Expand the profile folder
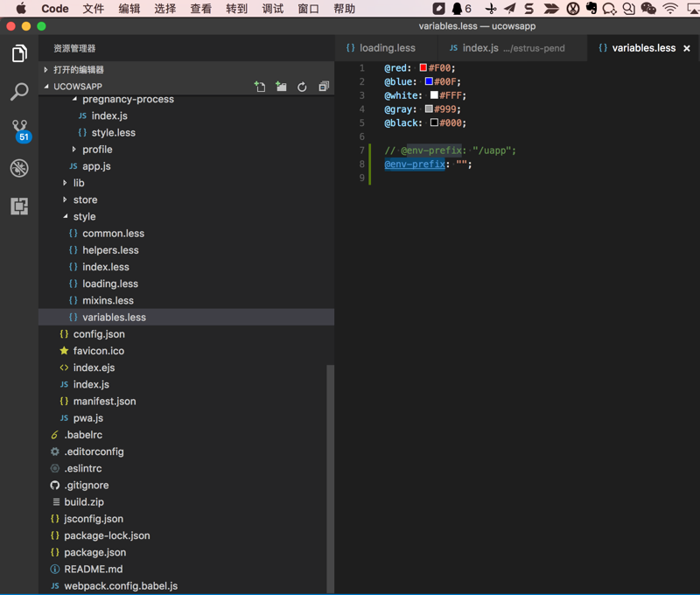This screenshot has width=700, height=595. click(97, 150)
